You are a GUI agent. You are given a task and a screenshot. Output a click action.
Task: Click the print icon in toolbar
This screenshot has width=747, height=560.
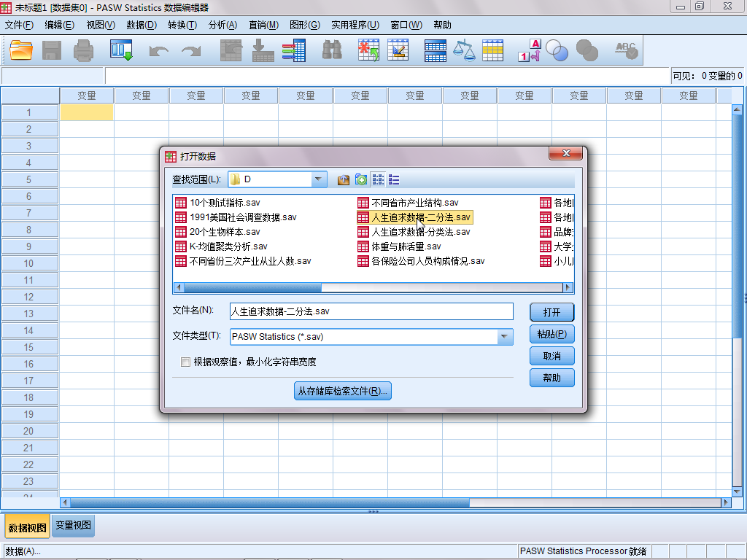(x=83, y=50)
